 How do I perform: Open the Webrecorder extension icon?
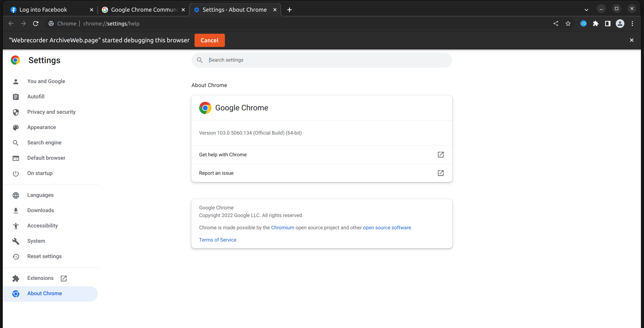pyautogui.click(x=583, y=24)
